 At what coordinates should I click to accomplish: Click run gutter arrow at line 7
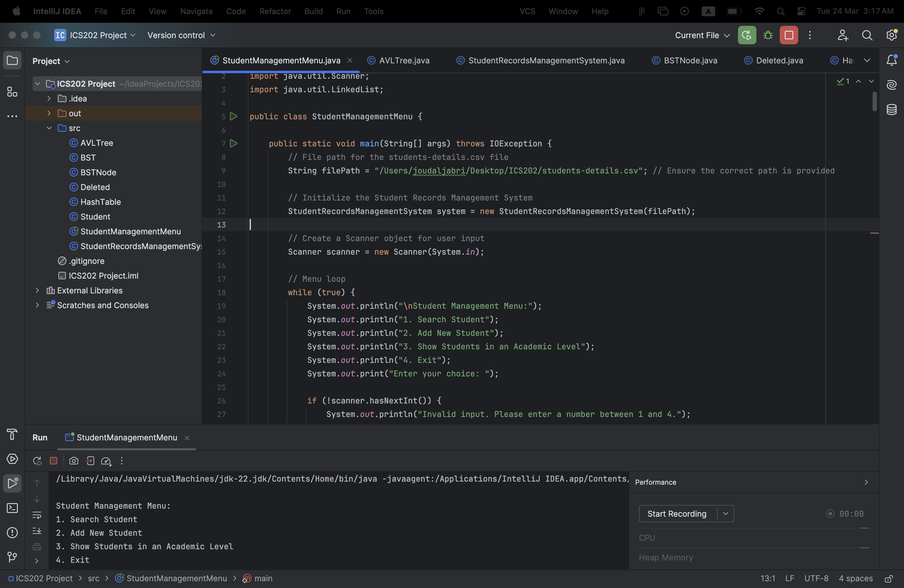click(x=234, y=143)
